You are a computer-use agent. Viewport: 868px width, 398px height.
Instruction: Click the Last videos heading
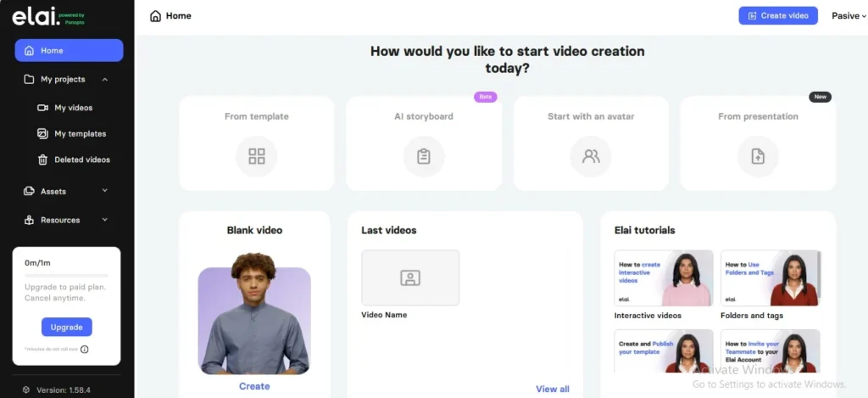[388, 230]
